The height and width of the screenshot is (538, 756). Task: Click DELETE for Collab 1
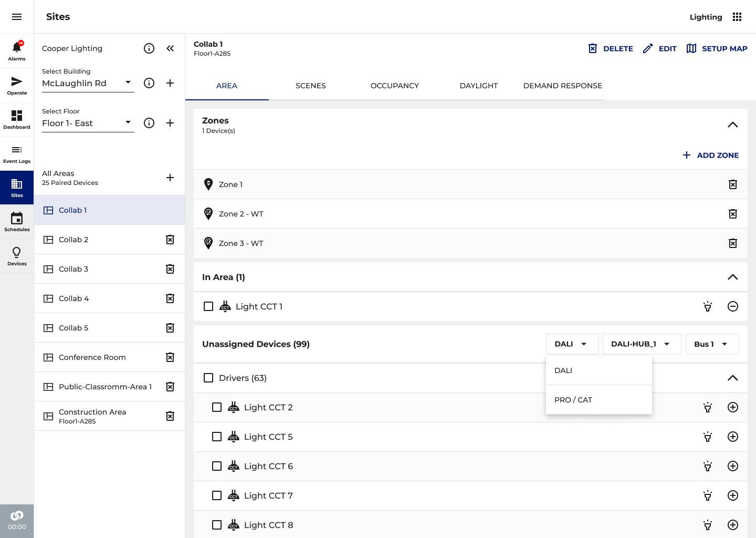611,48
